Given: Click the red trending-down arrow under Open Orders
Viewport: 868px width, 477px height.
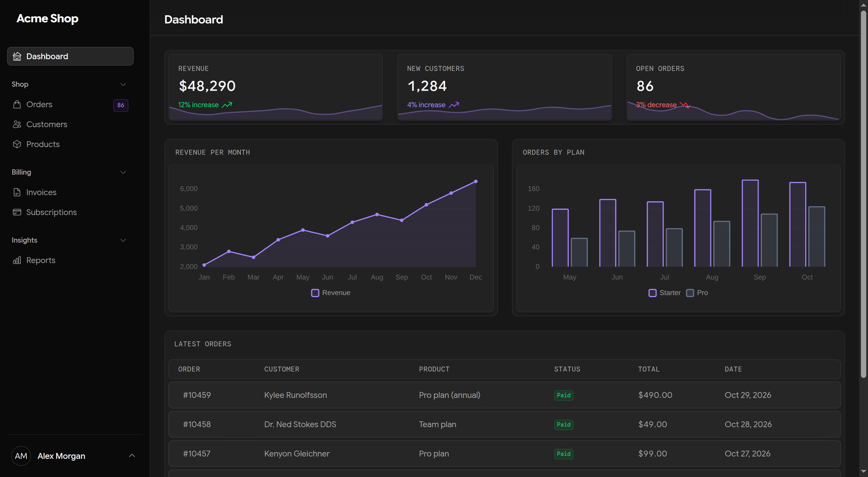Looking at the screenshot, I should coord(685,105).
